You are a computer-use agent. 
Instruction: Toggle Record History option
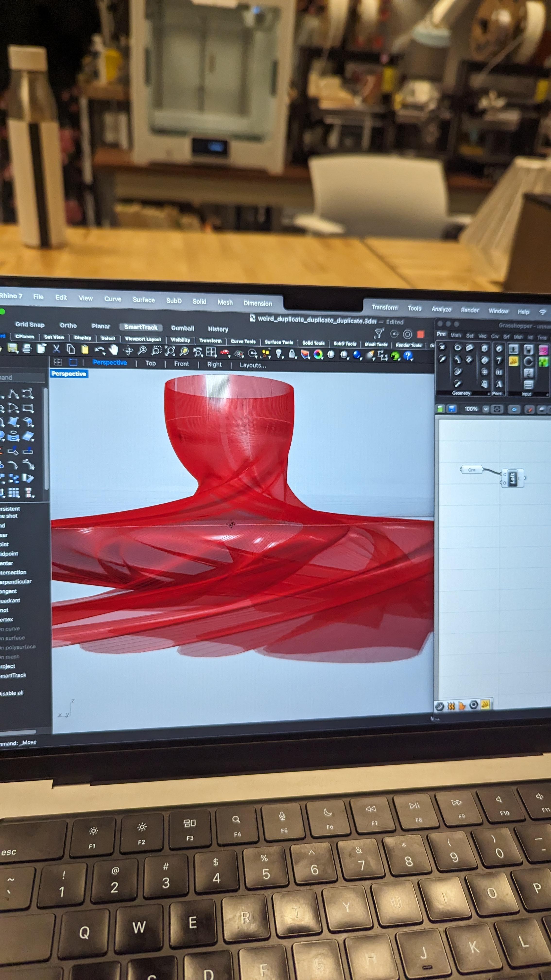point(218,329)
